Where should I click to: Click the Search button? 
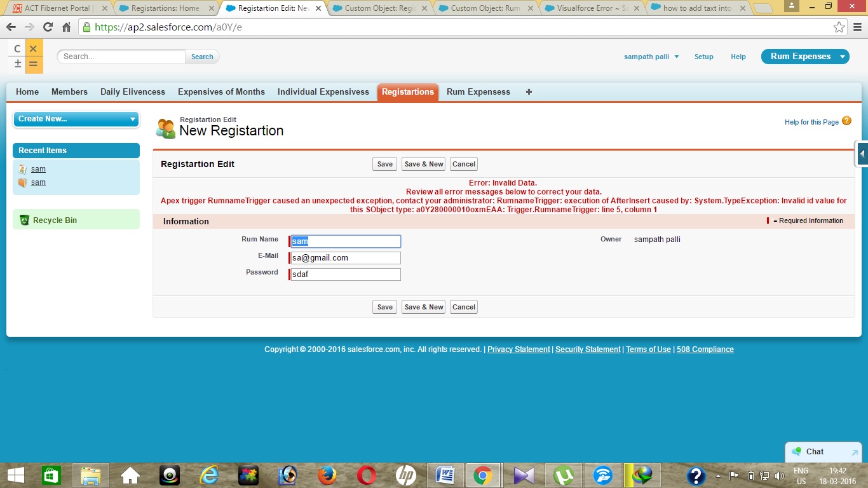pos(202,57)
